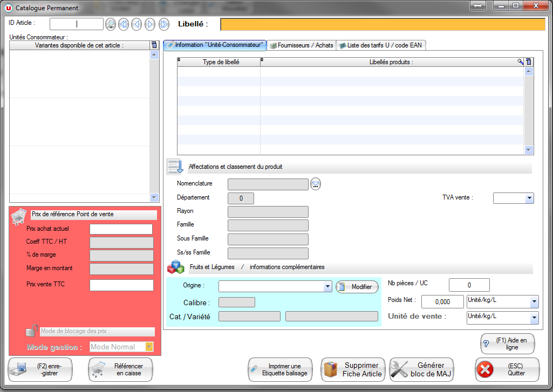The image size is (553, 392).
Task: Jump to the last article record
Action: (x=164, y=24)
